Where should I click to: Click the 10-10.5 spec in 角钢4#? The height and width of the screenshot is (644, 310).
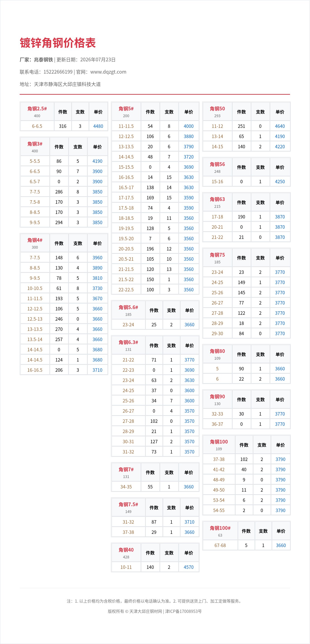coord(35,288)
